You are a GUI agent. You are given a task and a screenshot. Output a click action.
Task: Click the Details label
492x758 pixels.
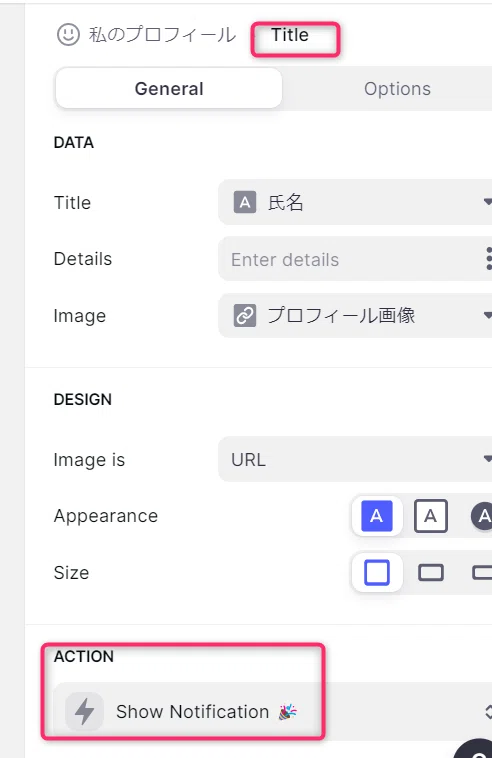83,259
